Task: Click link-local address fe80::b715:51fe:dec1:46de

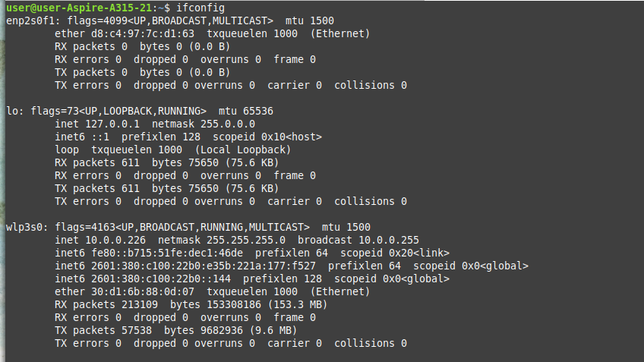Action: click(x=167, y=253)
